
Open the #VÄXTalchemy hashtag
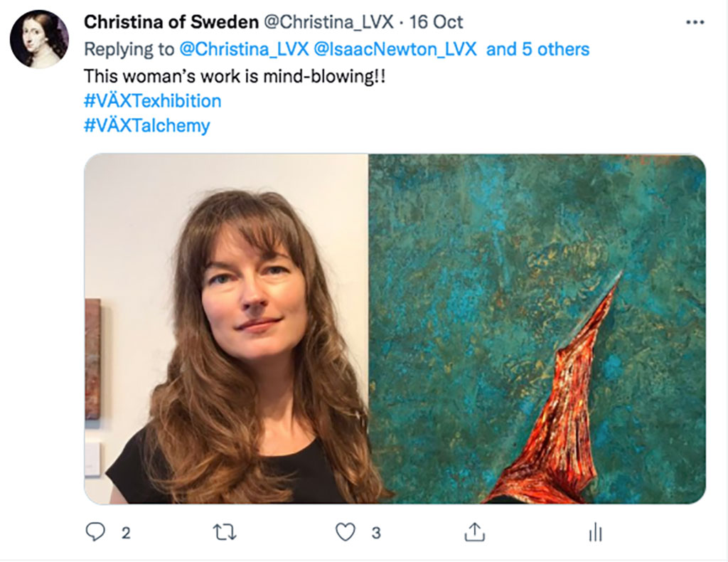point(146,125)
